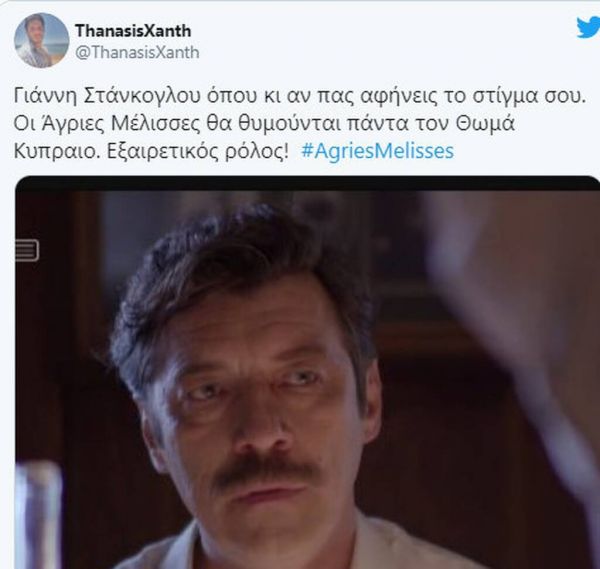Viewport: 600px width, 569px height.
Task: Click the bold ThanasisXanth display name
Action: click(133, 31)
